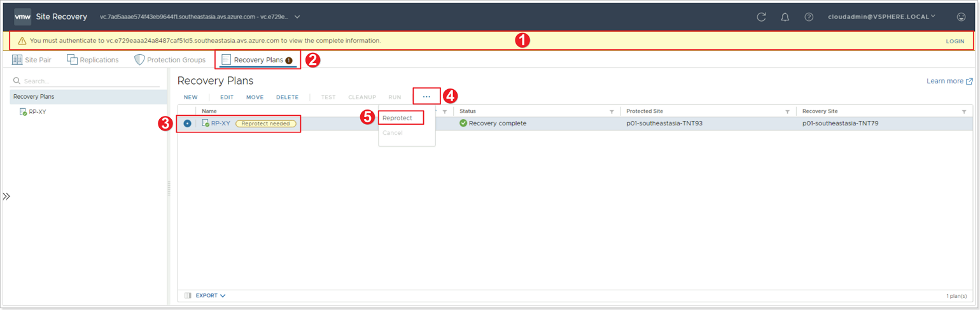Choose Cancel from the actions menu
This screenshot has height=310, width=980.
tap(393, 133)
